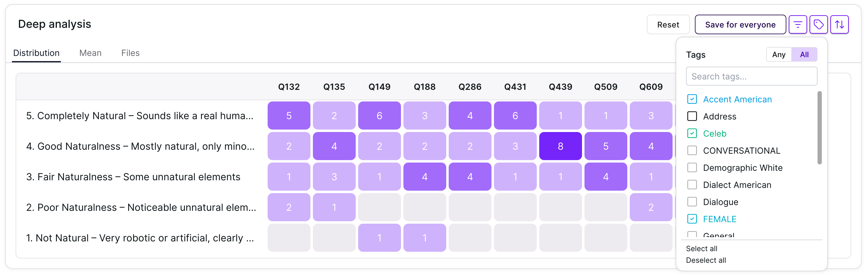Open the filter options icon
Viewport: 868px width, 275px height.
click(x=798, y=24)
